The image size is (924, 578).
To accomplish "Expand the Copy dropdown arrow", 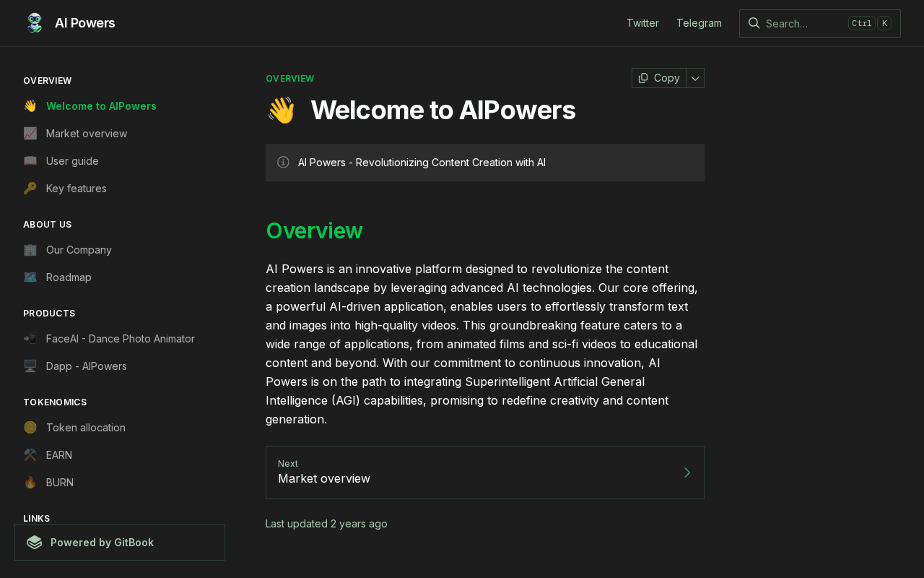I will point(695,78).
